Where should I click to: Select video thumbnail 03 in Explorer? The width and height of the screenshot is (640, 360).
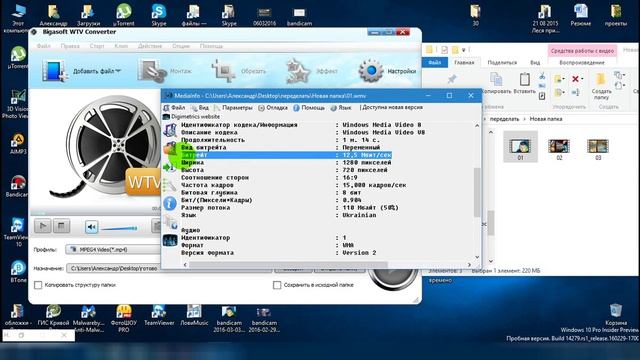pyautogui.click(x=598, y=149)
